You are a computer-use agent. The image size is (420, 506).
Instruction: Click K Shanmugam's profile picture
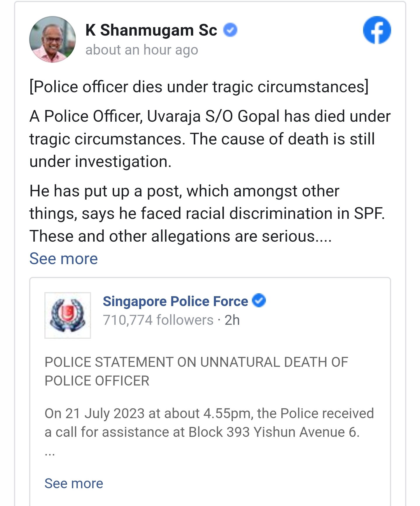53,39
